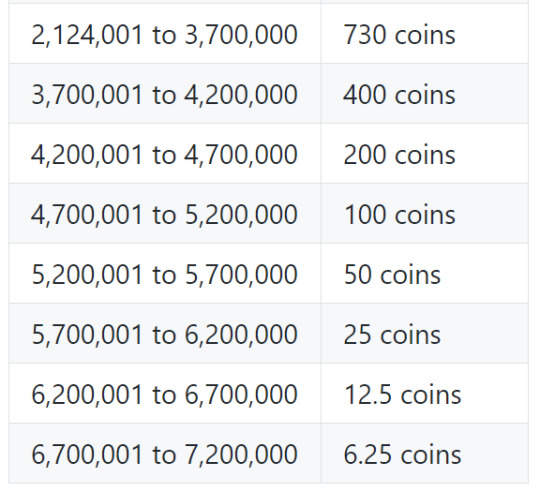The image size is (540, 492).
Task: Click the 100 coins reward cell
Action: [x=425, y=214]
